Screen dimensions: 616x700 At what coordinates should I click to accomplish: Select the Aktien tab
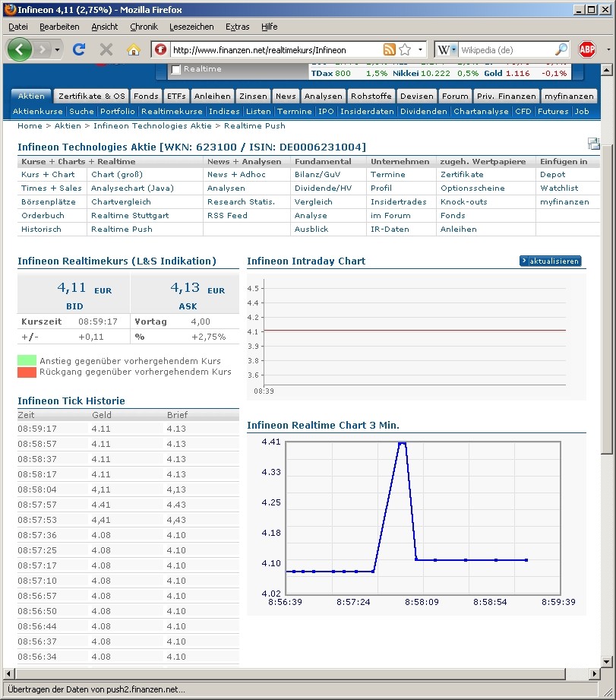31,96
